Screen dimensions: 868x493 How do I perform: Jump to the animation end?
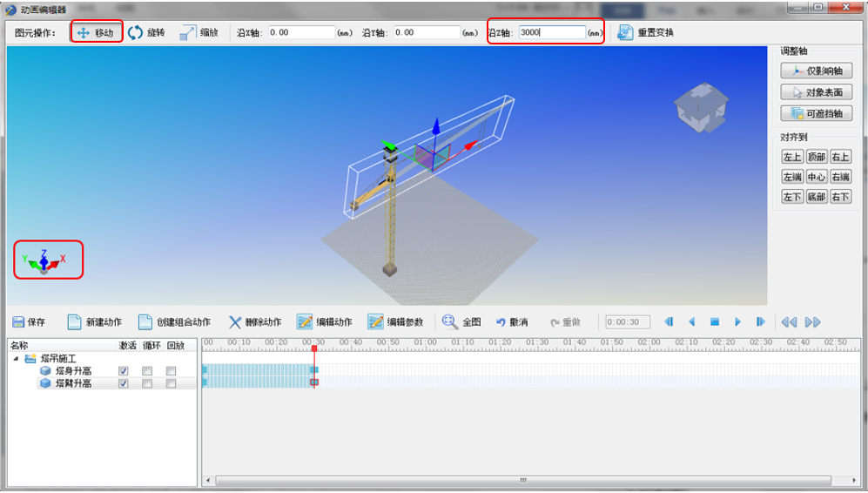tap(760, 322)
